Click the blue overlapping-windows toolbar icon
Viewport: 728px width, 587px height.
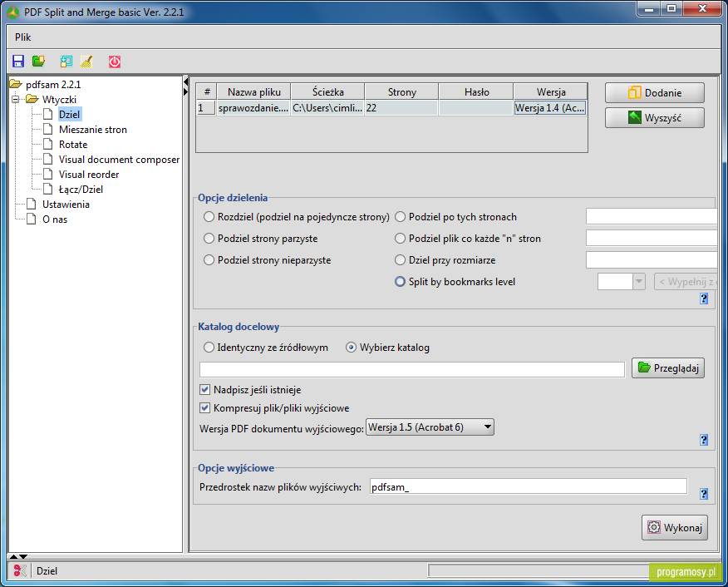(66, 62)
